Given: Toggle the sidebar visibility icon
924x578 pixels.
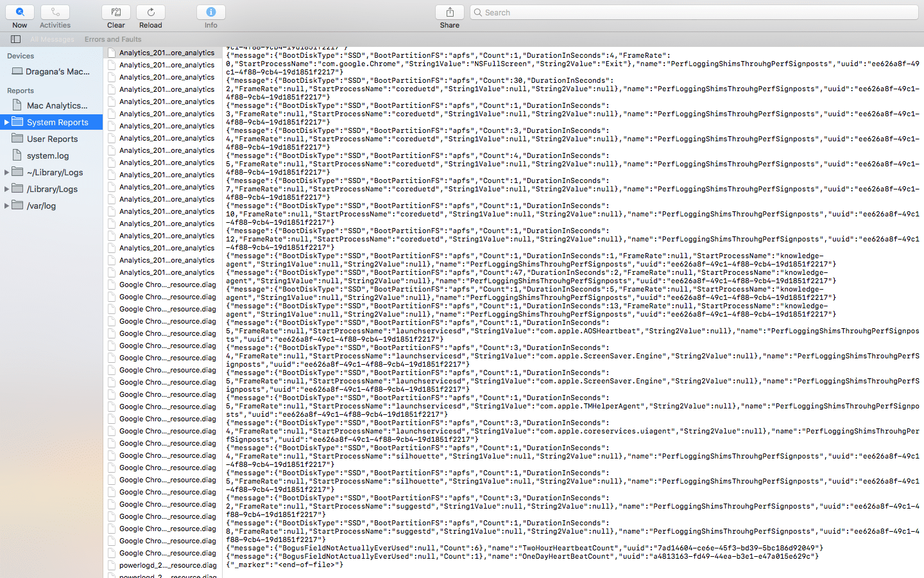Looking at the screenshot, I should (15, 39).
